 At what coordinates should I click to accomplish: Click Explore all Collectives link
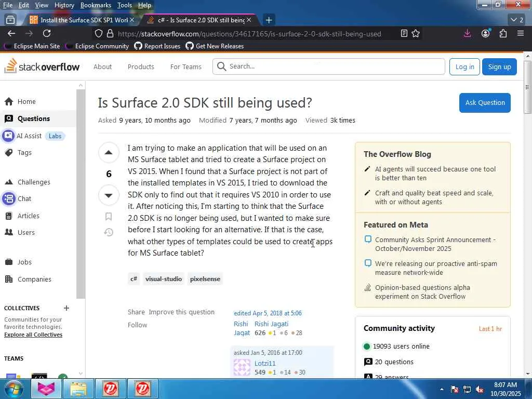coord(33,335)
